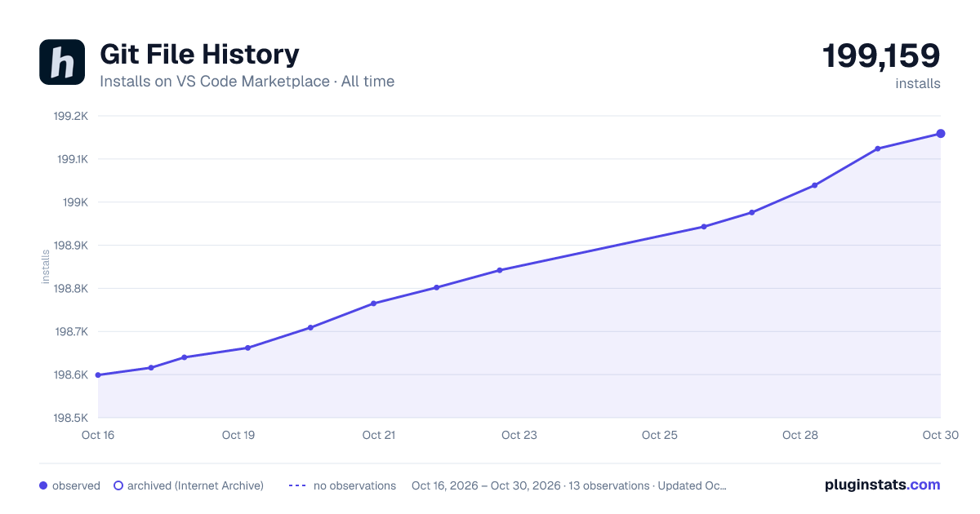Click the 198.6K y-axis label
The height and width of the screenshot is (514, 980).
click(71, 375)
